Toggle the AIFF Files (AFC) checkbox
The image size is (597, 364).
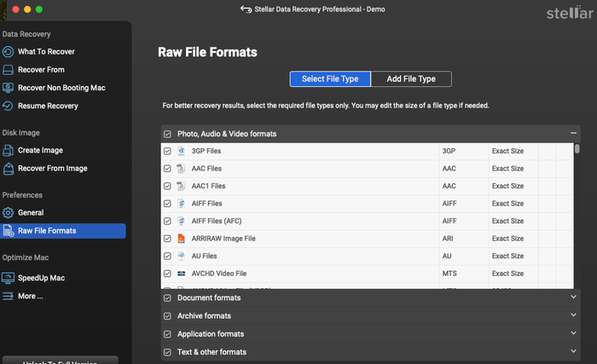[x=167, y=222]
